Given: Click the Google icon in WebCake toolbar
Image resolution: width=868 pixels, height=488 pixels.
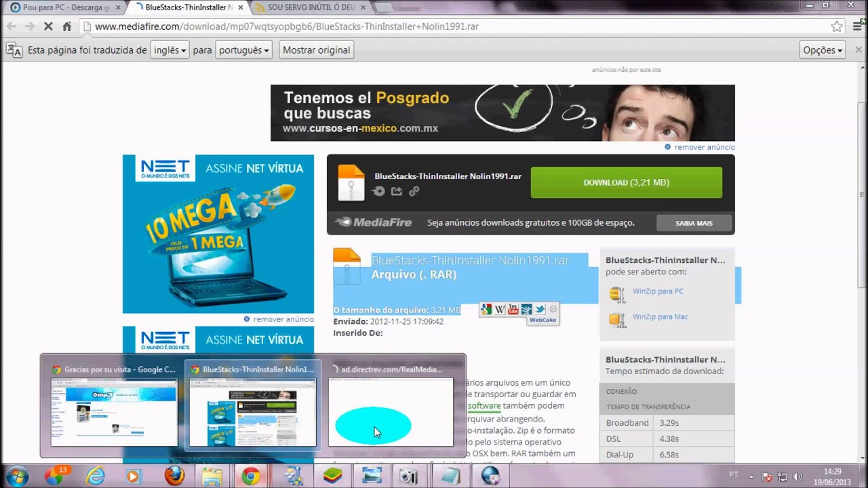Looking at the screenshot, I should pos(486,309).
